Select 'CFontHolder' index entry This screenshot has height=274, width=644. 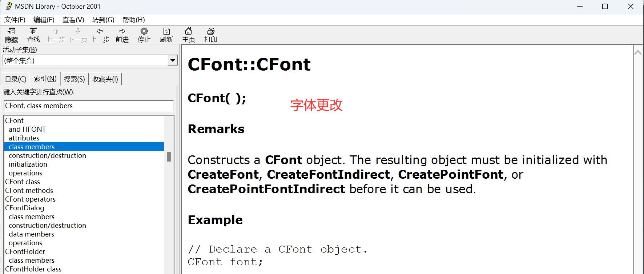[25, 251]
